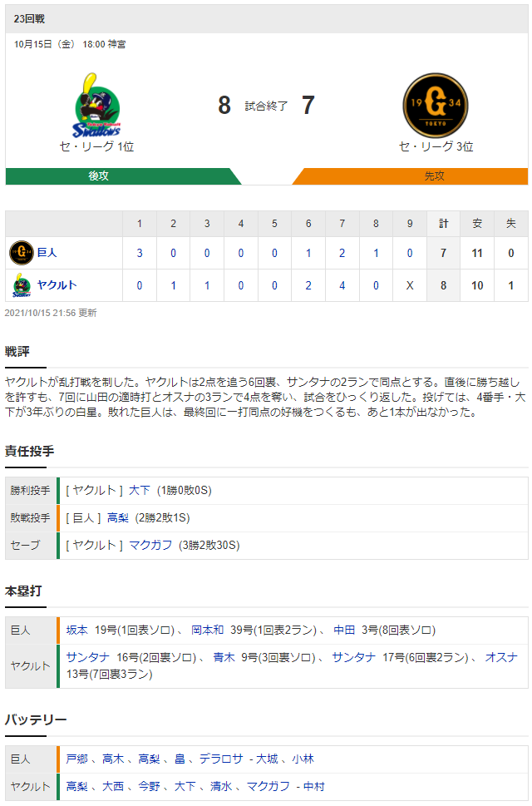The image size is (532, 806).
Task: Open Yakult 7th inning score 4
Action: (342, 285)
